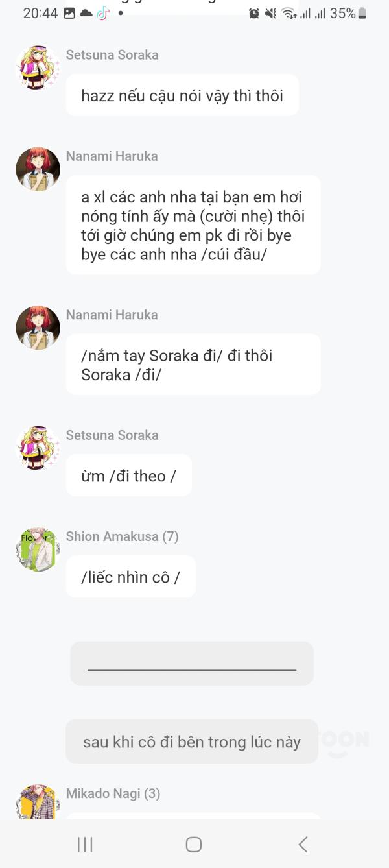Tap the grey divider line message bubble

click(x=191, y=662)
